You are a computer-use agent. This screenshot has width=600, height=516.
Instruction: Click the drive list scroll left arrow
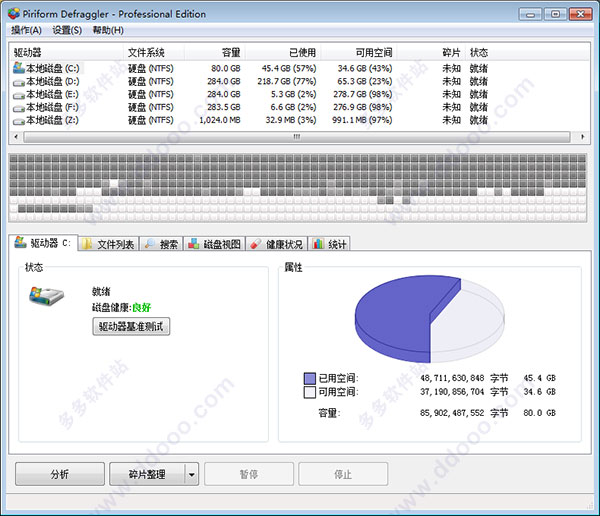click(x=16, y=137)
